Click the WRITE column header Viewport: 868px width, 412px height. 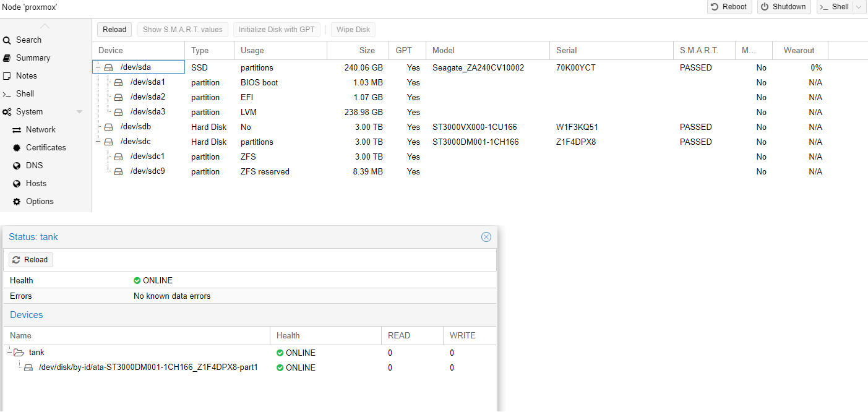click(x=469, y=335)
